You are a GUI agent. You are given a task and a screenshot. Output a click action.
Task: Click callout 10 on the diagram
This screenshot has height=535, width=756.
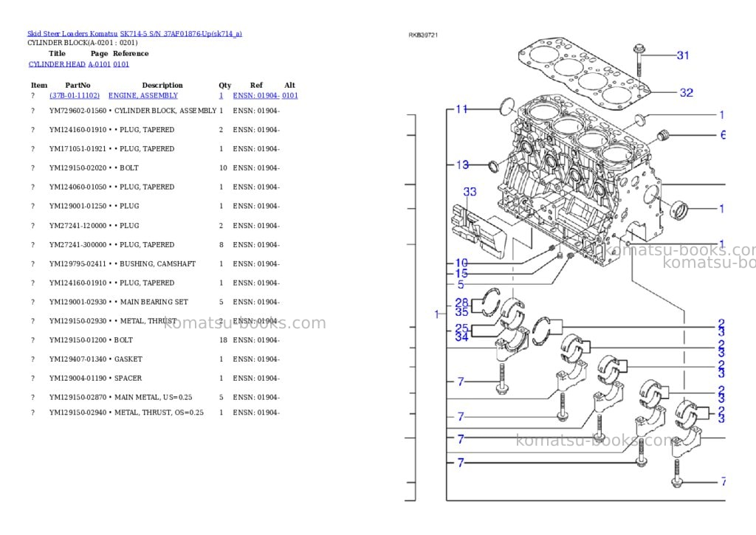(461, 263)
